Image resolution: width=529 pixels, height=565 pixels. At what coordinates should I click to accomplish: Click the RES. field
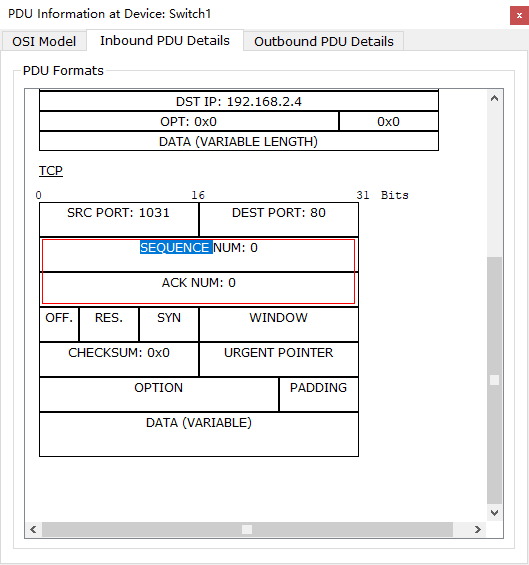click(x=109, y=324)
